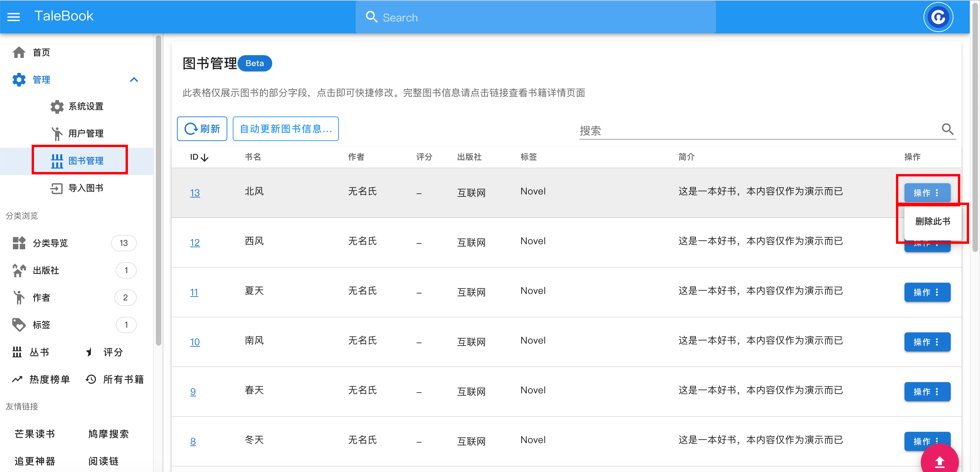Open book ID 12 link
The image size is (980, 472).
coord(195,242)
